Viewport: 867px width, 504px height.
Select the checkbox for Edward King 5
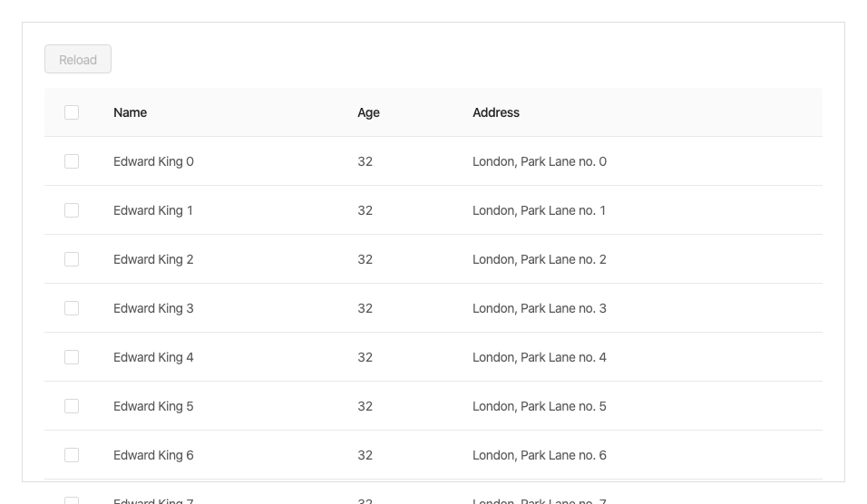click(72, 406)
